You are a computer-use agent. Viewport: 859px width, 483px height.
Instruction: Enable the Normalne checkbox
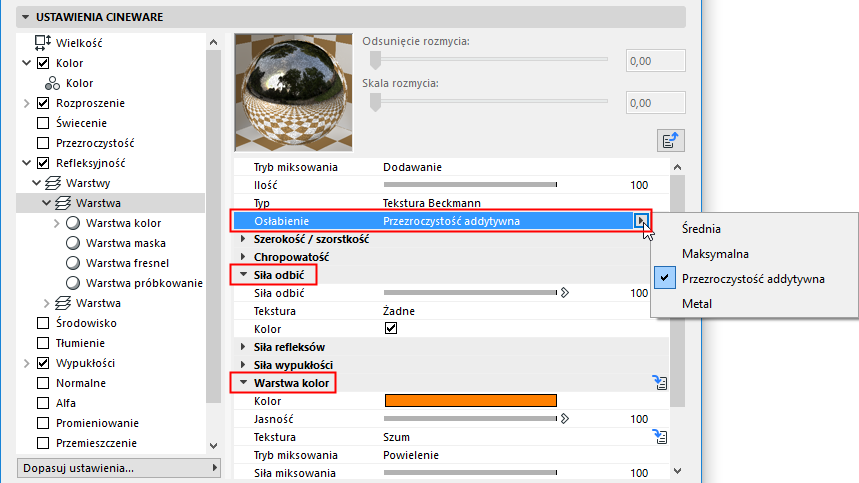pos(43,383)
